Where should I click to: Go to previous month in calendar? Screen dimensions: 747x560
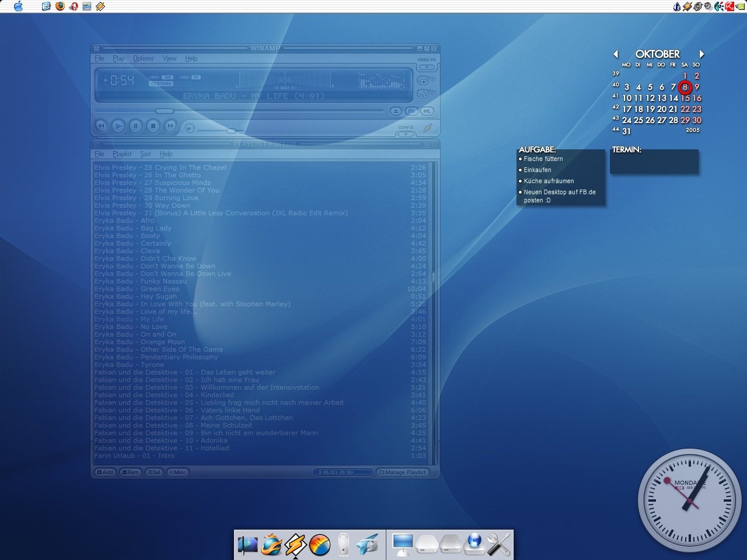(616, 54)
